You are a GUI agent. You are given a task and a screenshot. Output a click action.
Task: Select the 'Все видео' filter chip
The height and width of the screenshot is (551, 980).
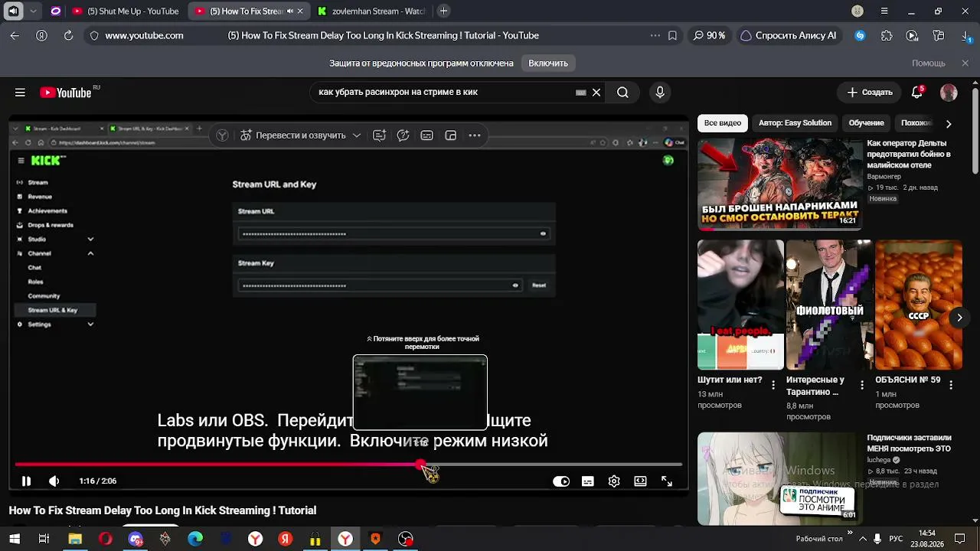coord(723,123)
